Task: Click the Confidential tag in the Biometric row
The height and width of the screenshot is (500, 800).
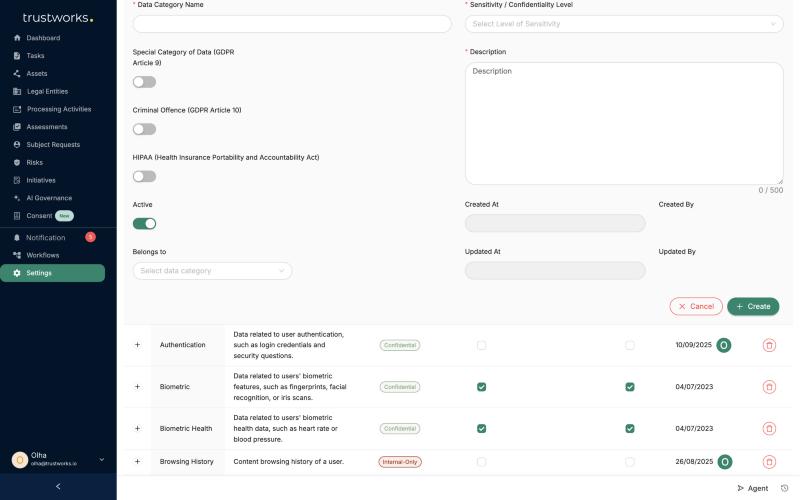Action: point(399,387)
